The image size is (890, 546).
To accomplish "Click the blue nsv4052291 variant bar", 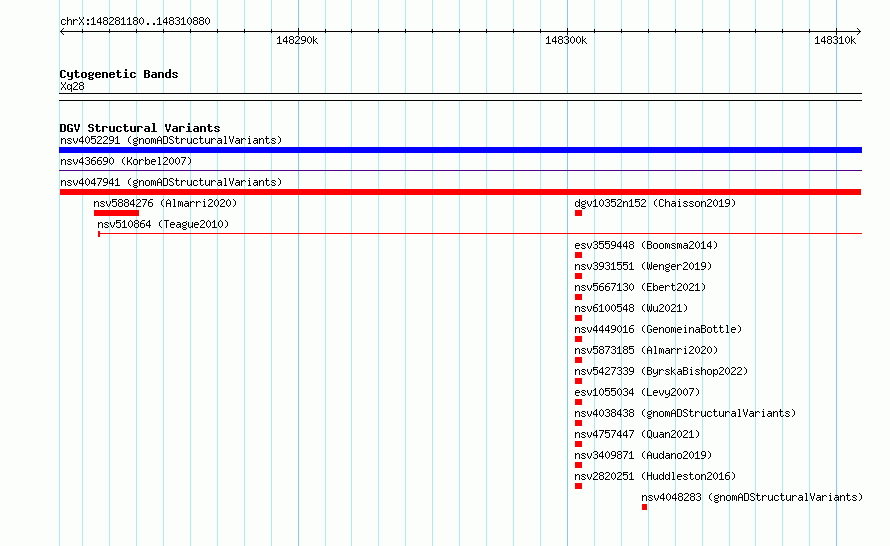I will click(460, 150).
